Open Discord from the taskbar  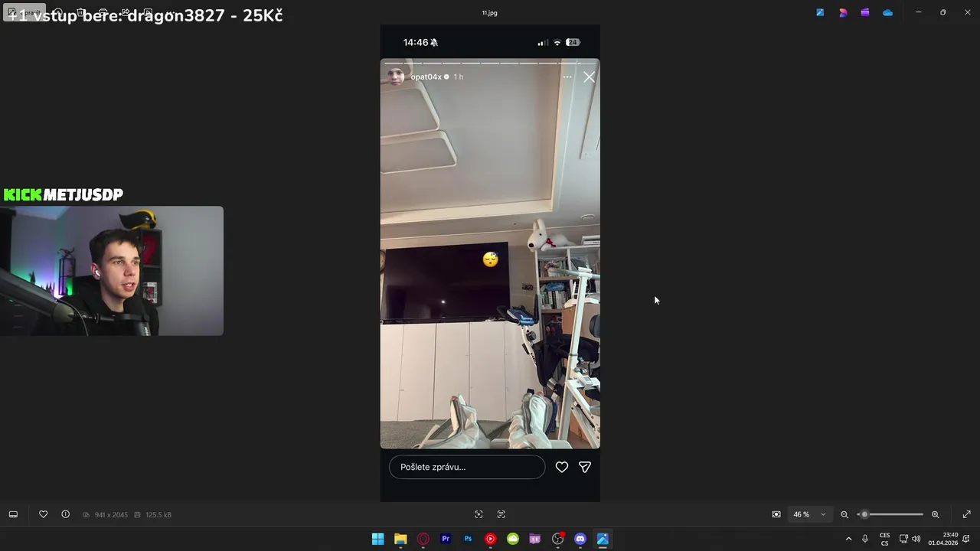pos(580,539)
